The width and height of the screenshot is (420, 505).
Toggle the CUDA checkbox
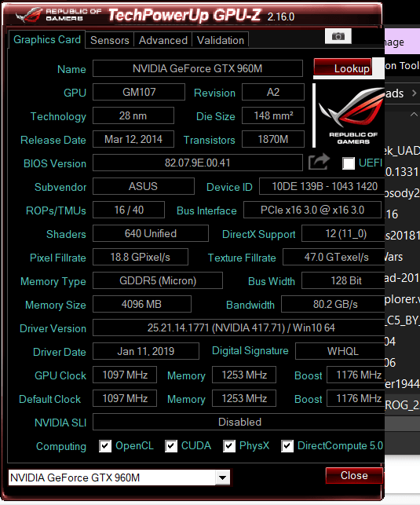pyautogui.click(x=171, y=446)
